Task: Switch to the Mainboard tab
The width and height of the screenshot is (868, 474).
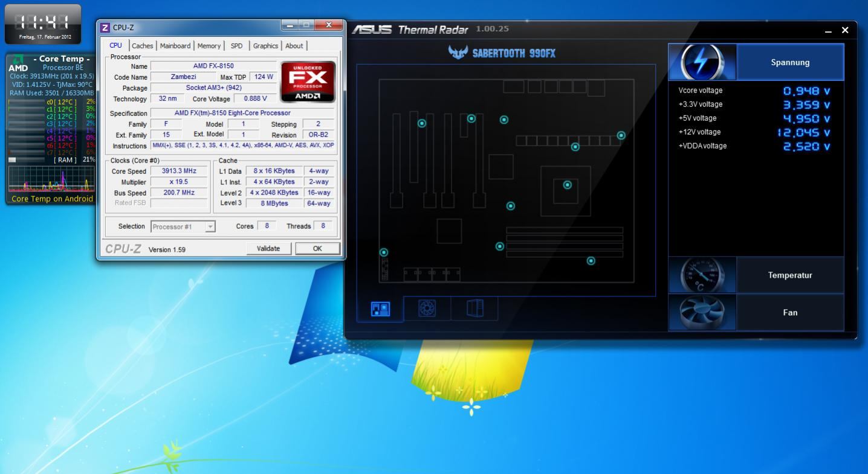Action: point(175,46)
